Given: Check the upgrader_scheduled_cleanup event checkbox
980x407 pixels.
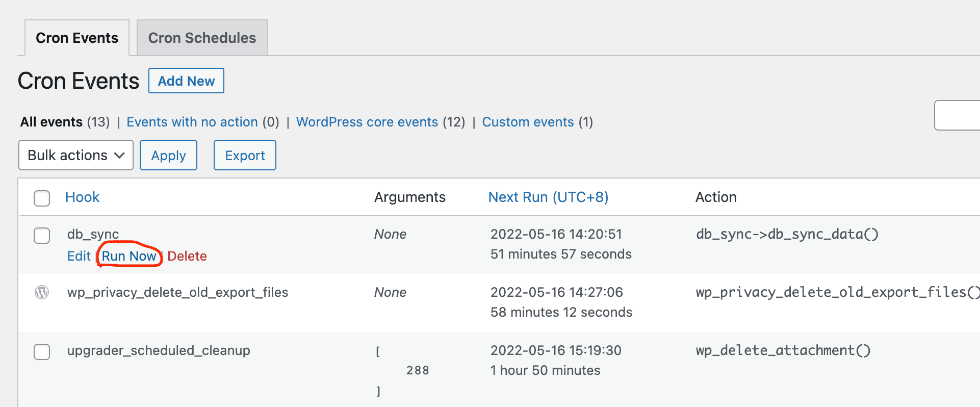Looking at the screenshot, I should pyautogui.click(x=42, y=352).
